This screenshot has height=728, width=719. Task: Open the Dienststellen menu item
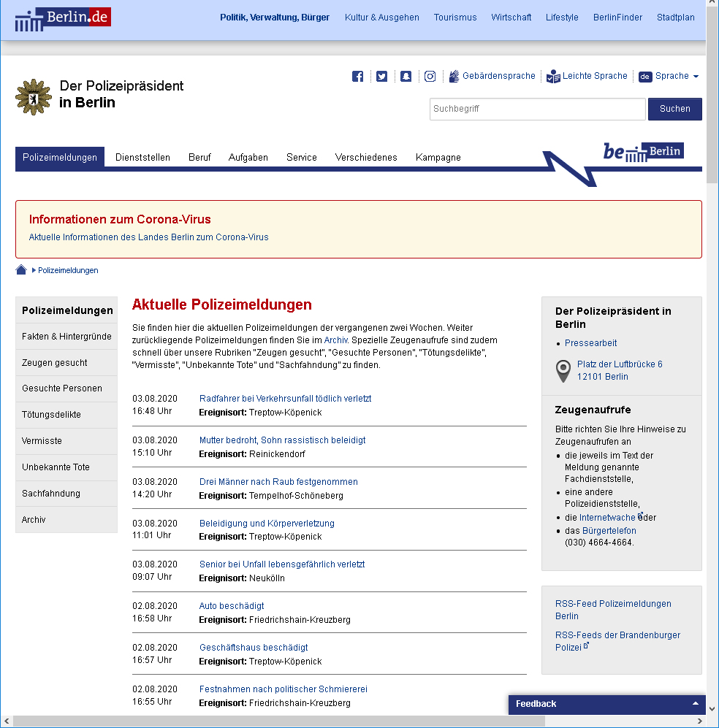142,158
